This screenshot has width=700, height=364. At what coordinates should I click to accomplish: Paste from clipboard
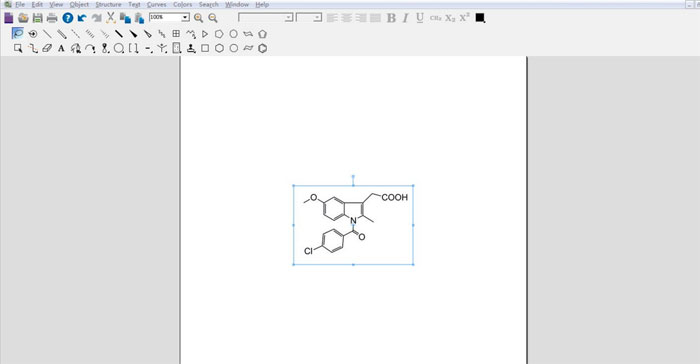[139, 18]
